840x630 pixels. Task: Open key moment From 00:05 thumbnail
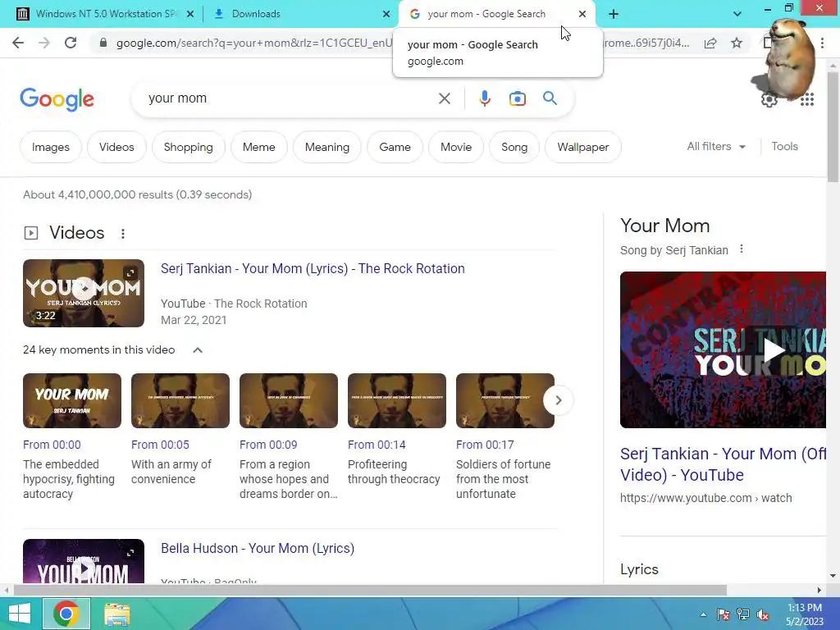(x=180, y=400)
